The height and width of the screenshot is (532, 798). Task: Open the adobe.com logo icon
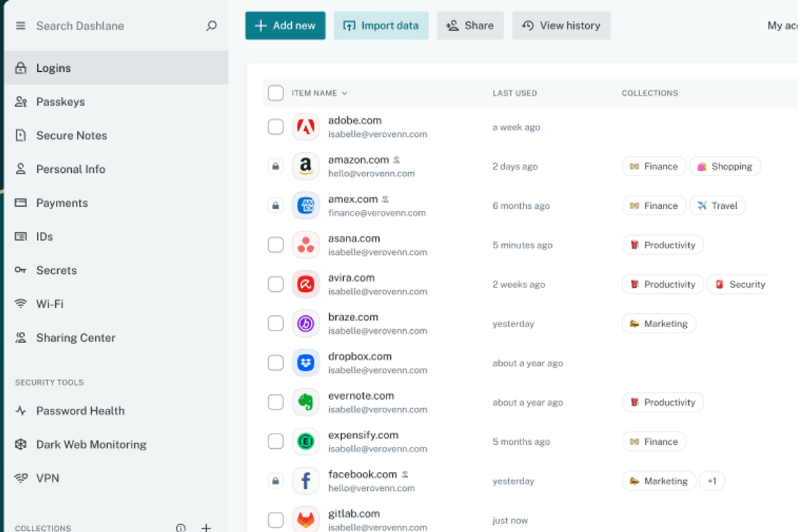point(306,127)
